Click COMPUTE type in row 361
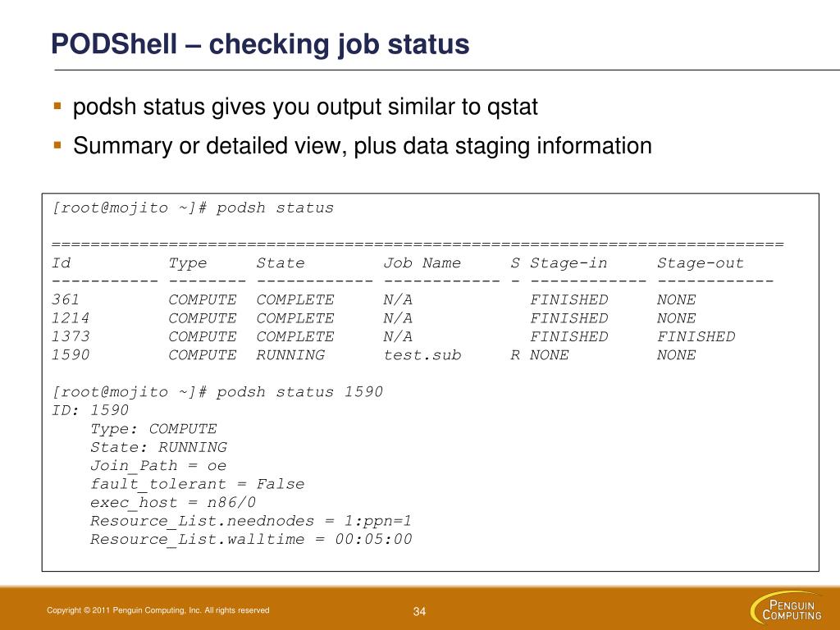 tap(203, 299)
